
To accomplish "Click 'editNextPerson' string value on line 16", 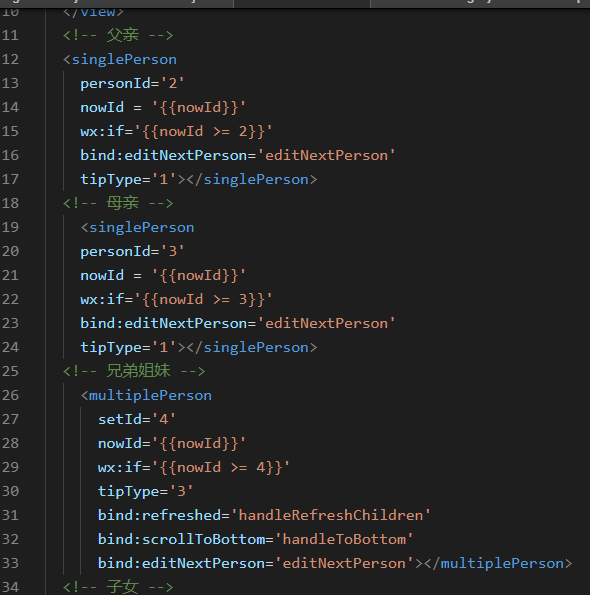I will (x=327, y=156).
